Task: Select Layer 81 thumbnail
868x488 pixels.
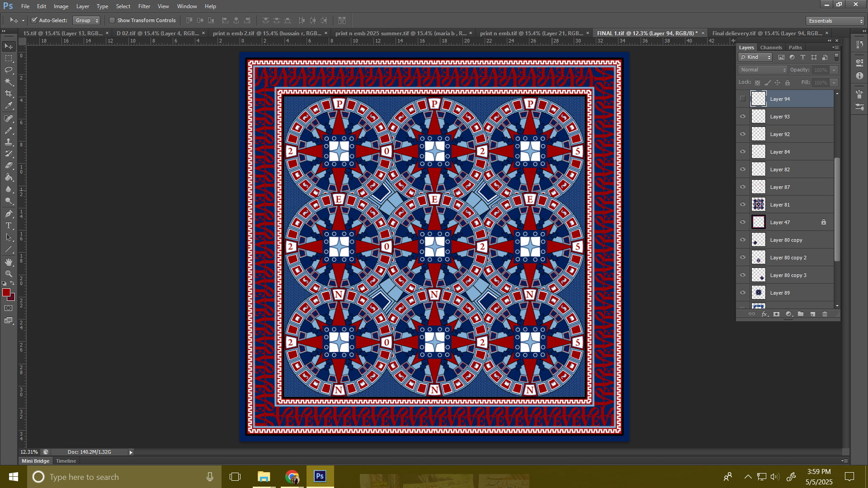Action: (x=759, y=205)
